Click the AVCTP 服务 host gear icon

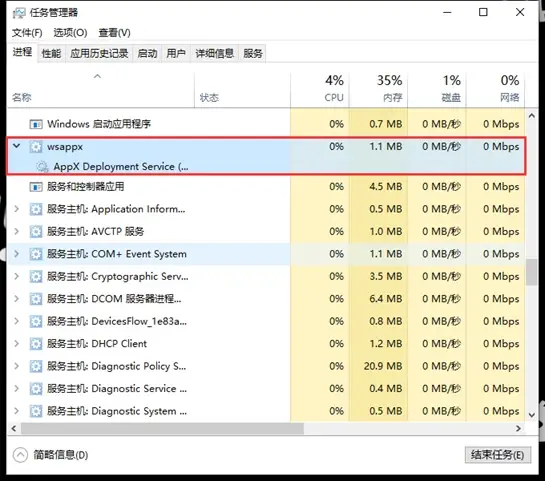point(35,231)
